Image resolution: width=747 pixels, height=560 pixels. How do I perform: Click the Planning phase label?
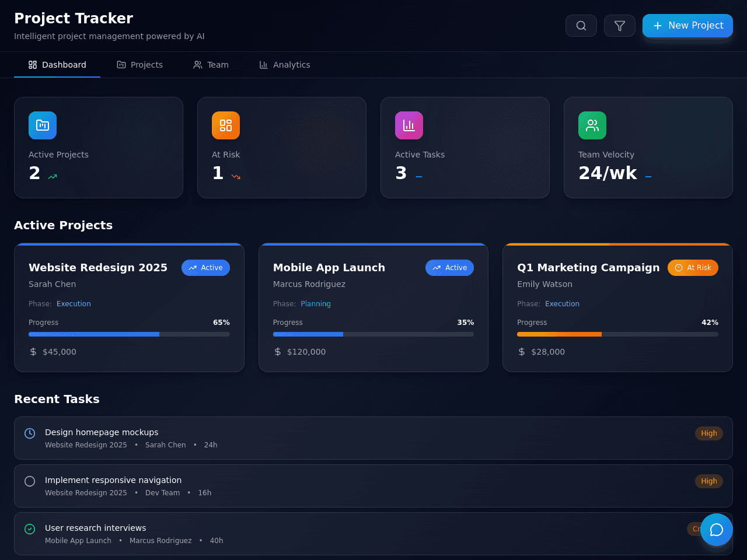click(316, 304)
